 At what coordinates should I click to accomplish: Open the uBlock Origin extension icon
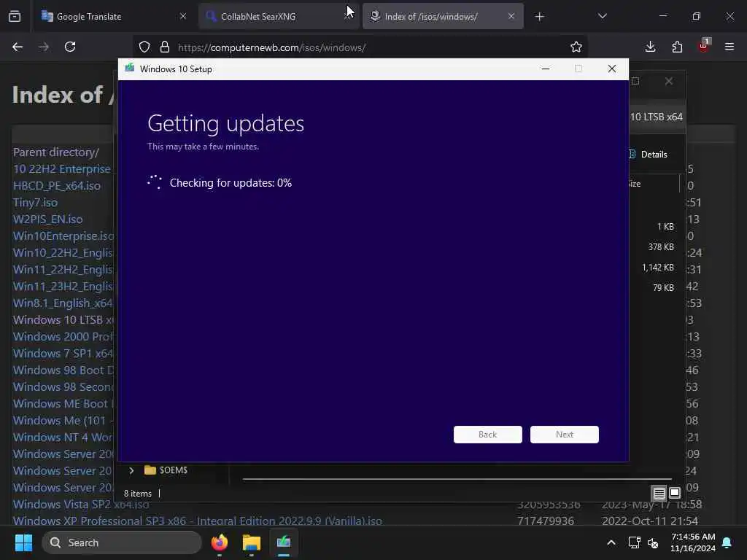click(x=704, y=46)
